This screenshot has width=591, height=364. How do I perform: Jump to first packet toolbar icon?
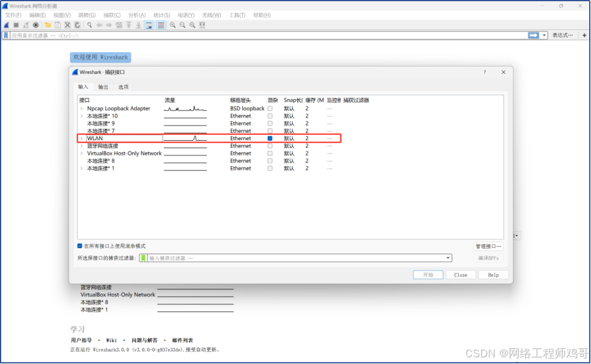tap(129, 25)
